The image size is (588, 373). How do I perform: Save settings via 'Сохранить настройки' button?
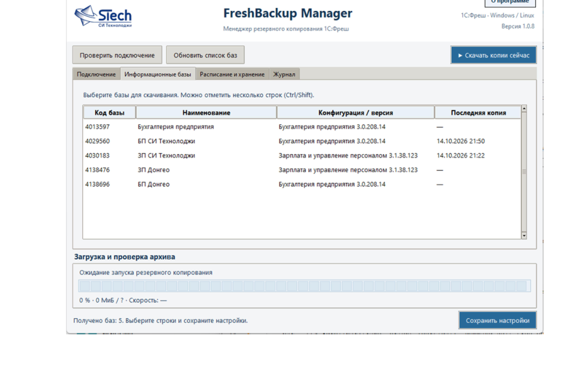(498, 320)
